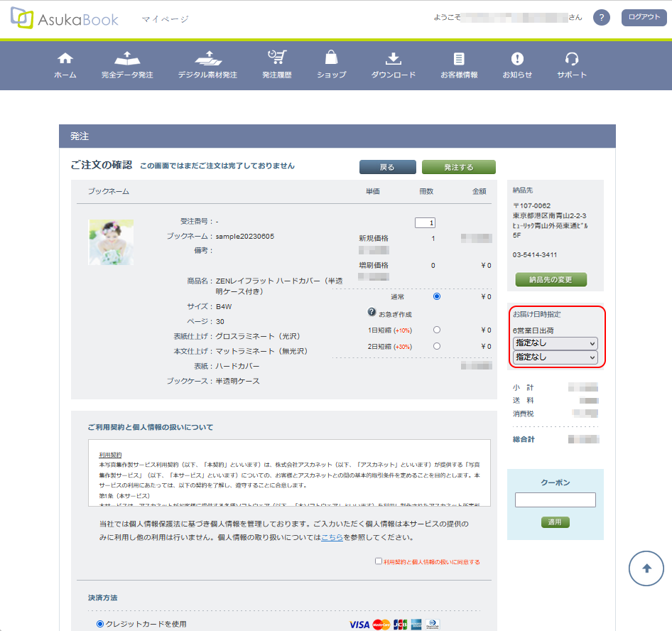This screenshot has width=672, height=631.
Task: Open the ショップ bag icon
Action: [x=331, y=58]
